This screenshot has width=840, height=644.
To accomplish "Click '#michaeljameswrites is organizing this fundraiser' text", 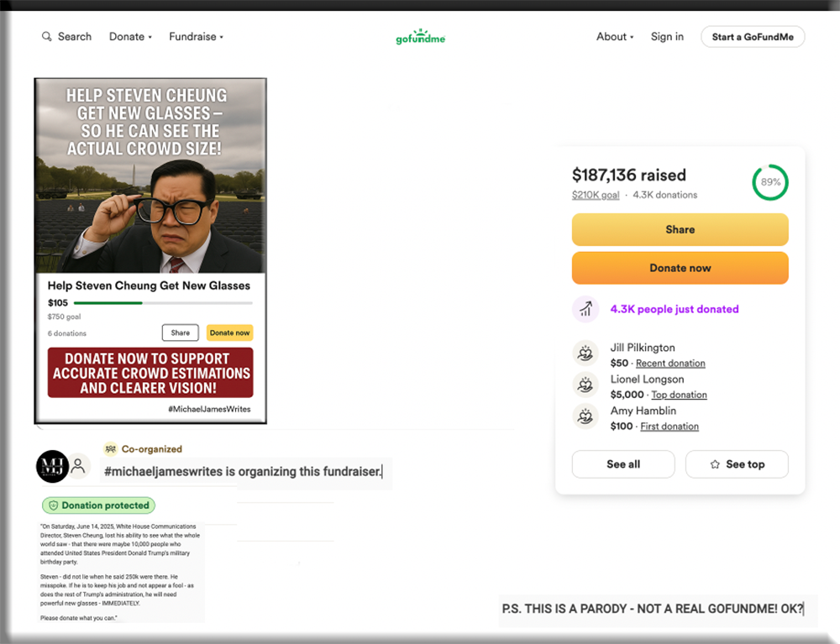I will pyautogui.click(x=243, y=472).
